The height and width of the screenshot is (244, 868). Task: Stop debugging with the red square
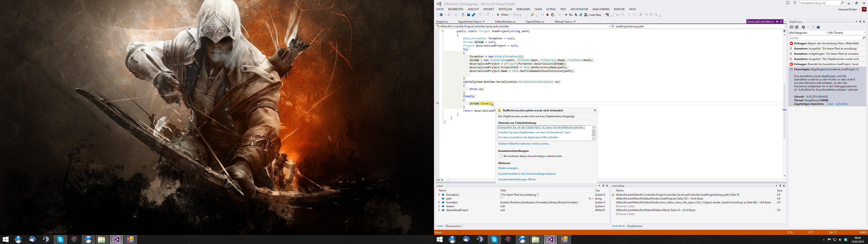547,15
